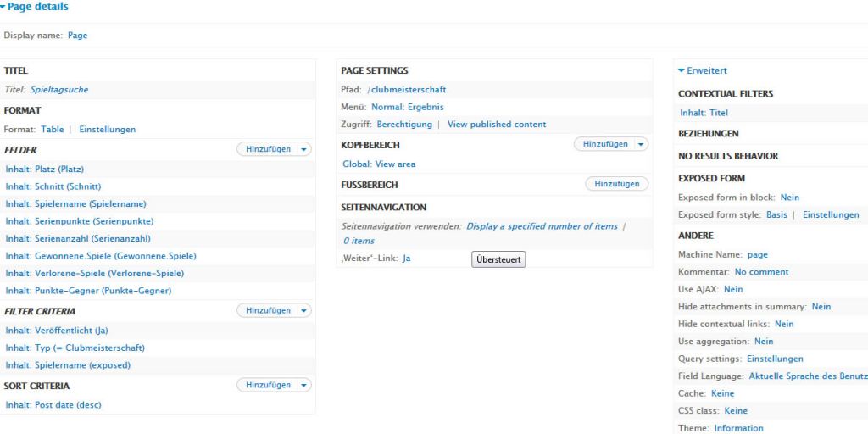Open the Global: View area header item
The width and height of the screenshot is (868, 434).
[378, 164]
